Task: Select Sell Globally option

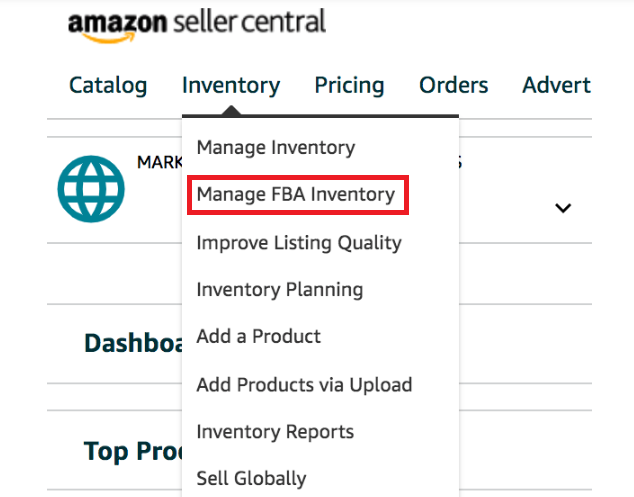Action: click(252, 478)
